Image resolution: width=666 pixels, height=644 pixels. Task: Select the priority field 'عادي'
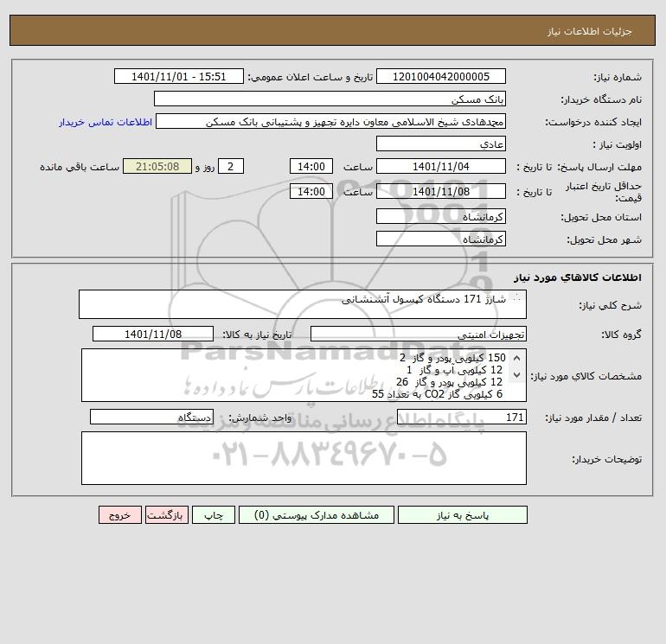441,143
